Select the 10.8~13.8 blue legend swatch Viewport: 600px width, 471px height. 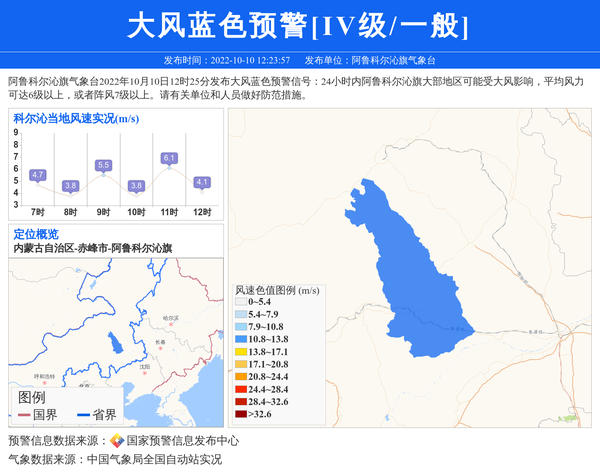coord(241,339)
